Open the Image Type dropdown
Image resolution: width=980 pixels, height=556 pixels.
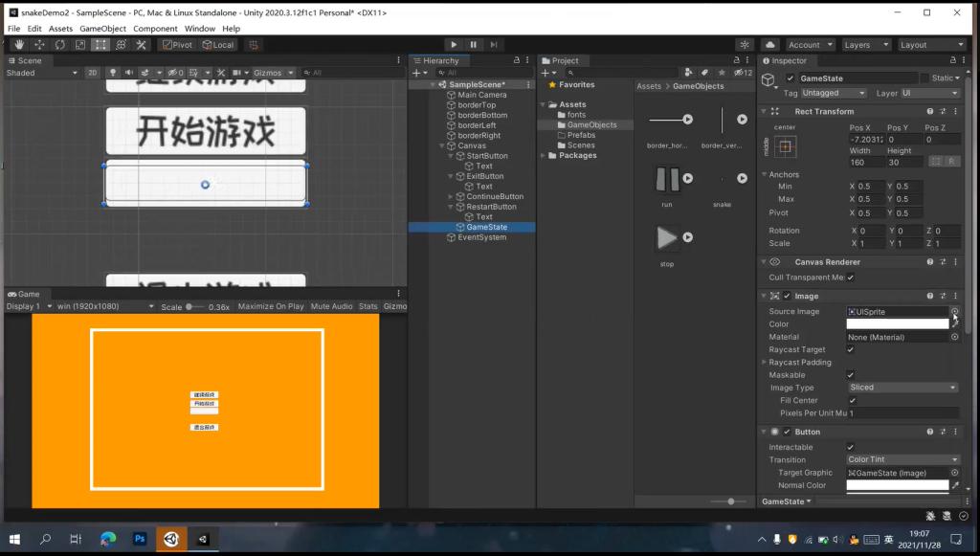(x=902, y=388)
